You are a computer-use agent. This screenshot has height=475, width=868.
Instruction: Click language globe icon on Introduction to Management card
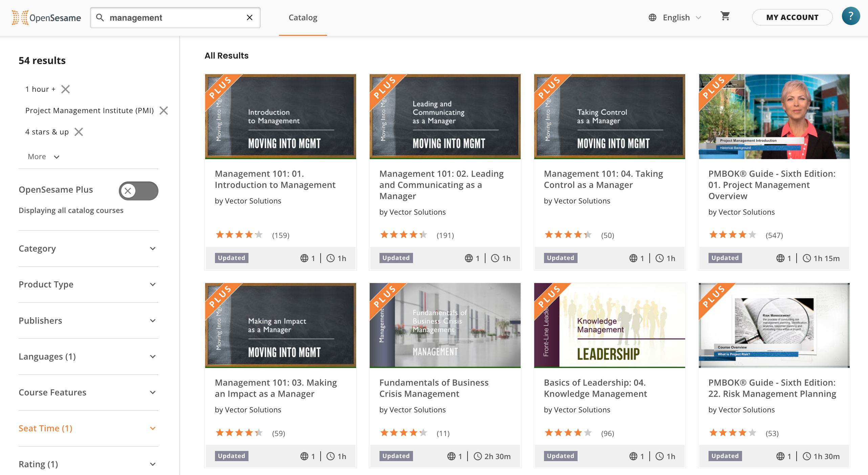[x=304, y=258]
